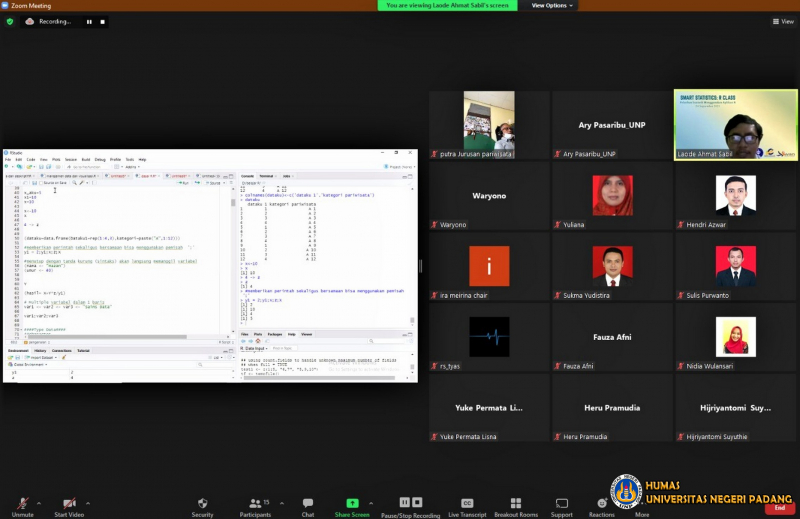Open the Participants panel
Screen dimensions: 800x519
[x=255, y=507]
